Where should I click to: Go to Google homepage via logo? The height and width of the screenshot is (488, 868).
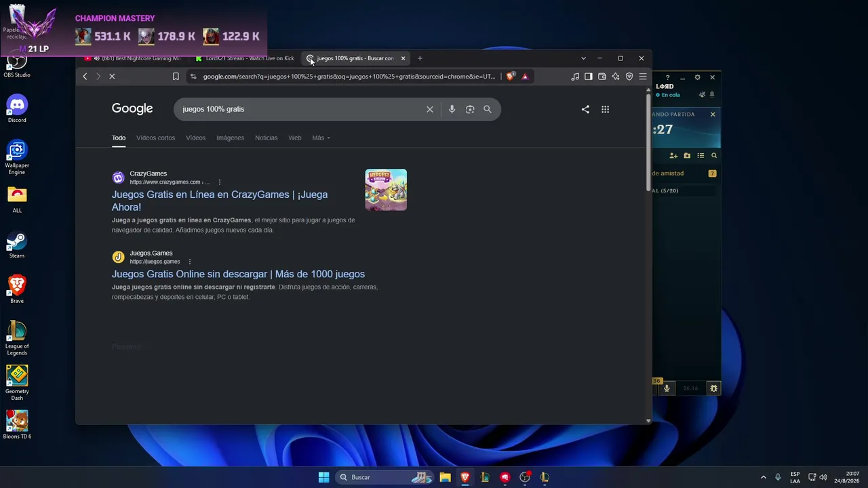tap(132, 108)
